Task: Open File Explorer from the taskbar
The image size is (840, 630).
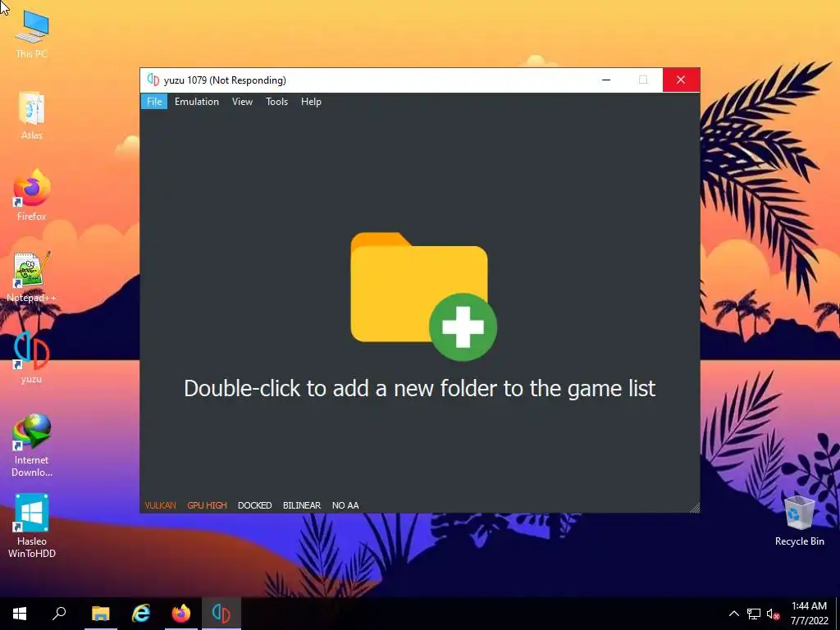Action: click(100, 614)
